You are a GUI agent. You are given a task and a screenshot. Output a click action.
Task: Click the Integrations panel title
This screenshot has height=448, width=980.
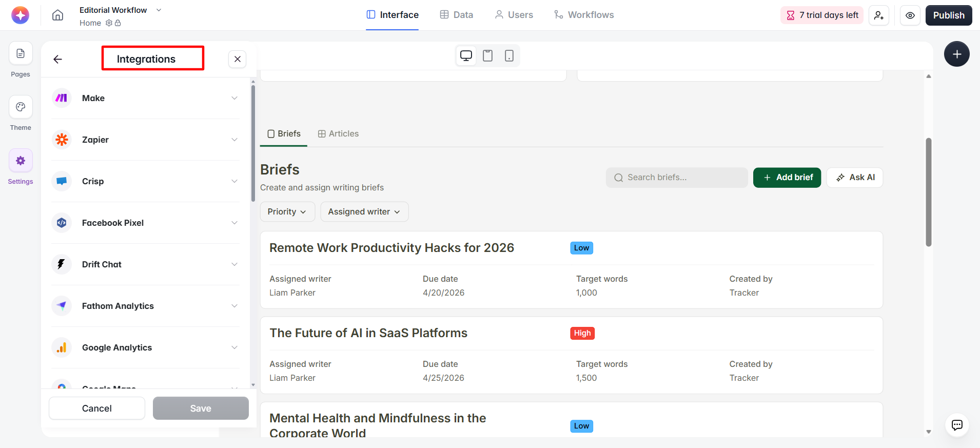[146, 59]
